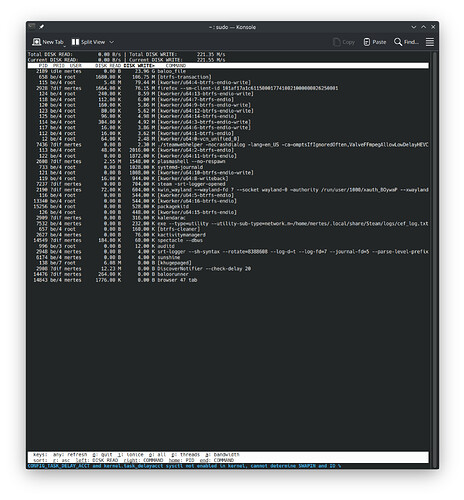Click the COMMAND column header
The height and width of the screenshot is (500, 464).
coord(176,66)
